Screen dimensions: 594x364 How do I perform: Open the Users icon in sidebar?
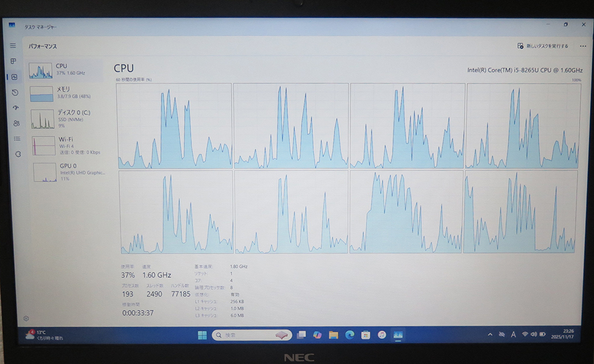click(16, 123)
